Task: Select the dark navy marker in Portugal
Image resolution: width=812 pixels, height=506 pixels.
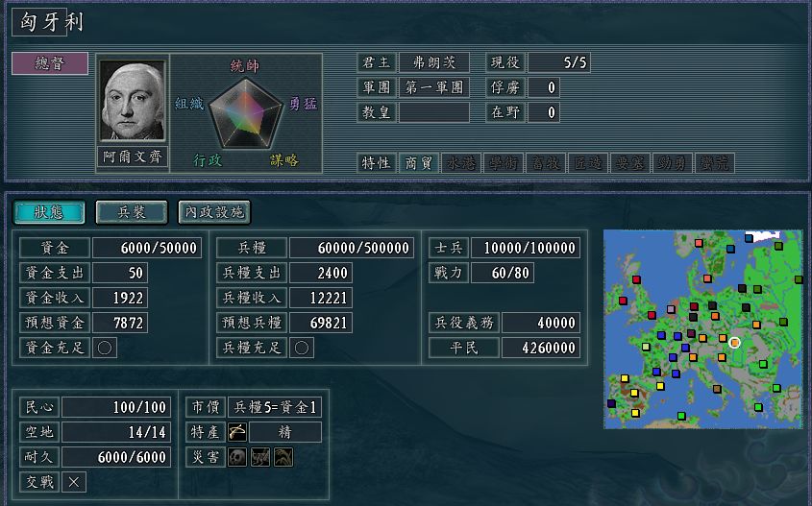Action: tap(611, 403)
